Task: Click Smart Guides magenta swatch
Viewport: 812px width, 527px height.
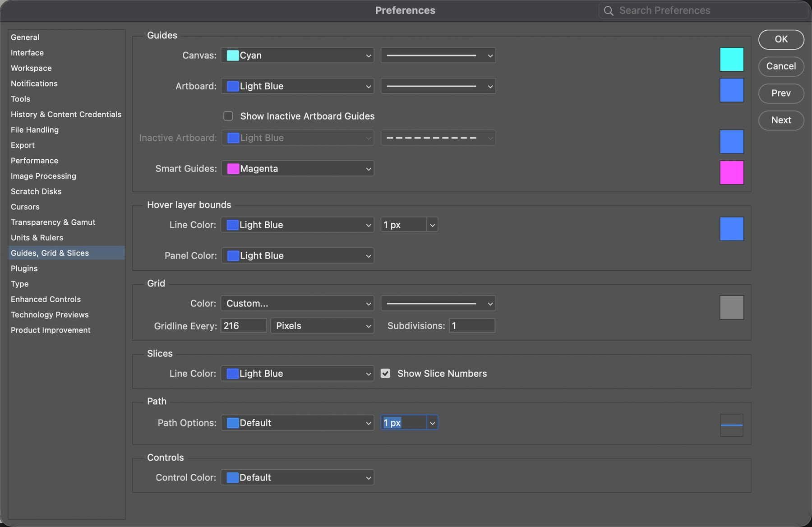Action: click(732, 173)
